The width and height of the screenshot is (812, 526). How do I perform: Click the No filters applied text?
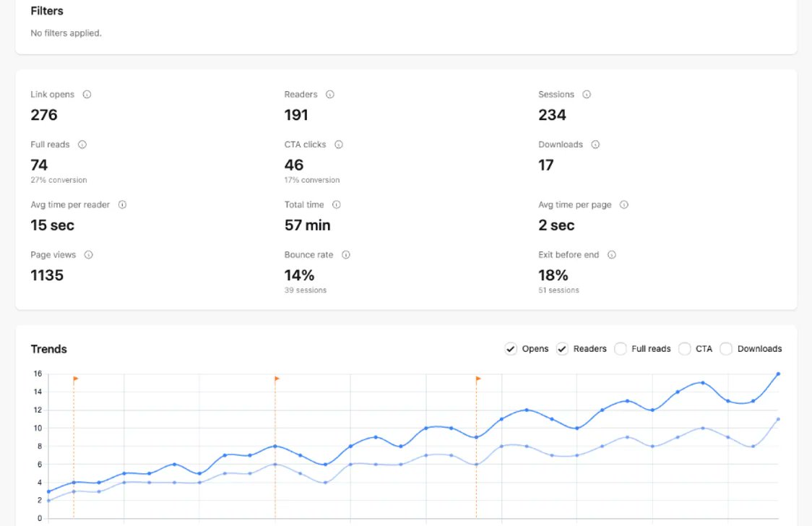click(66, 33)
